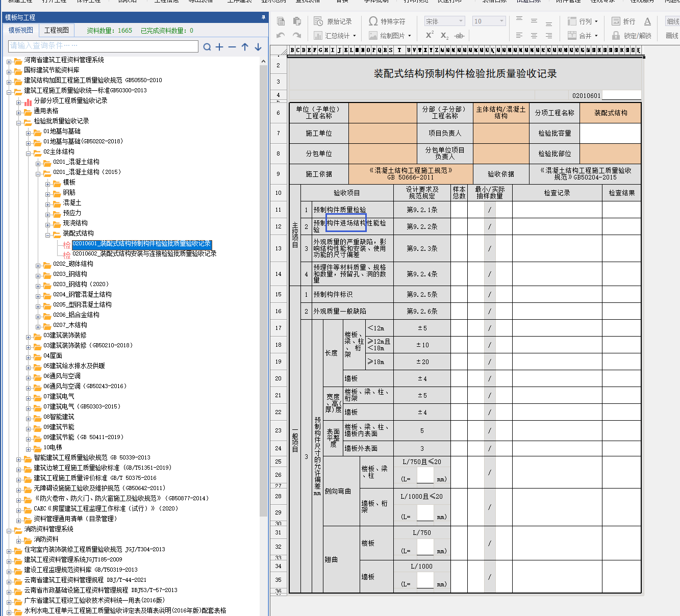
Task: Click the L= input box for 楼板、梁、柱 侧向弯曲
Action: point(425,475)
